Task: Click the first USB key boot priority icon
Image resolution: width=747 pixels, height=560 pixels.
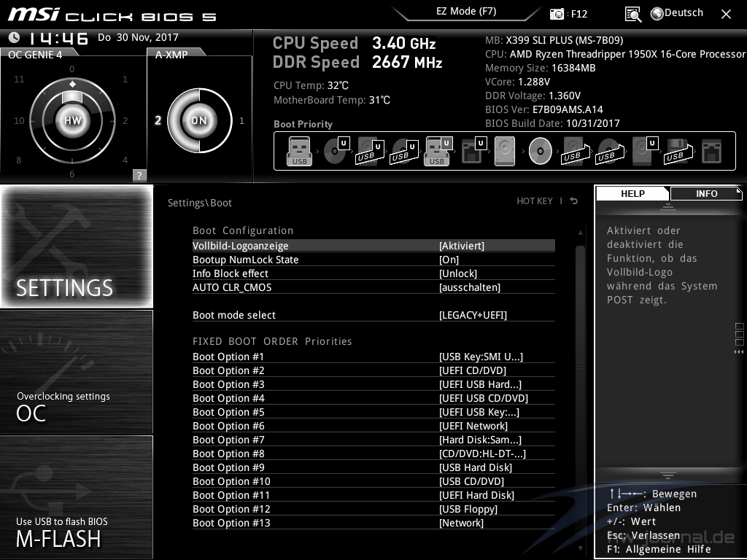Action: (299, 151)
